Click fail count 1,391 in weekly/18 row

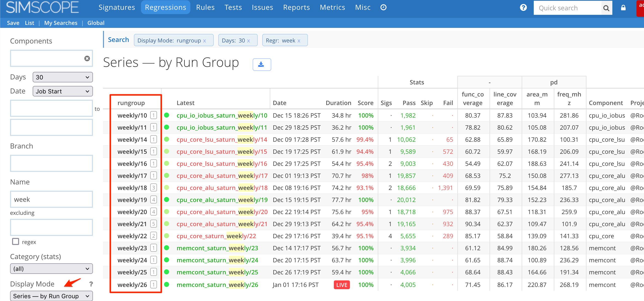[x=445, y=188]
